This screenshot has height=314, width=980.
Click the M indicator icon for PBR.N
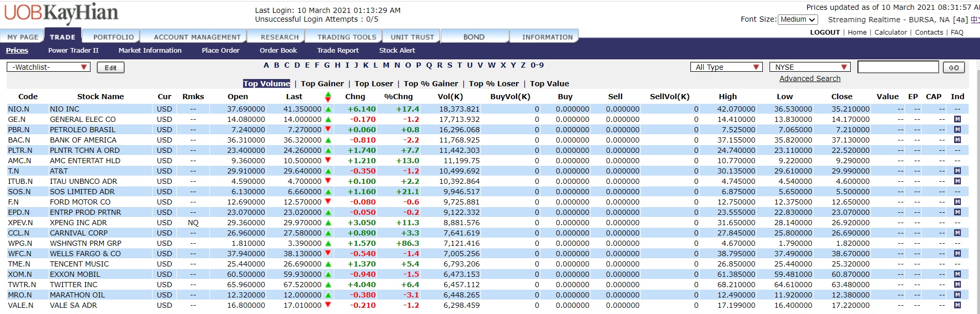coord(957,130)
